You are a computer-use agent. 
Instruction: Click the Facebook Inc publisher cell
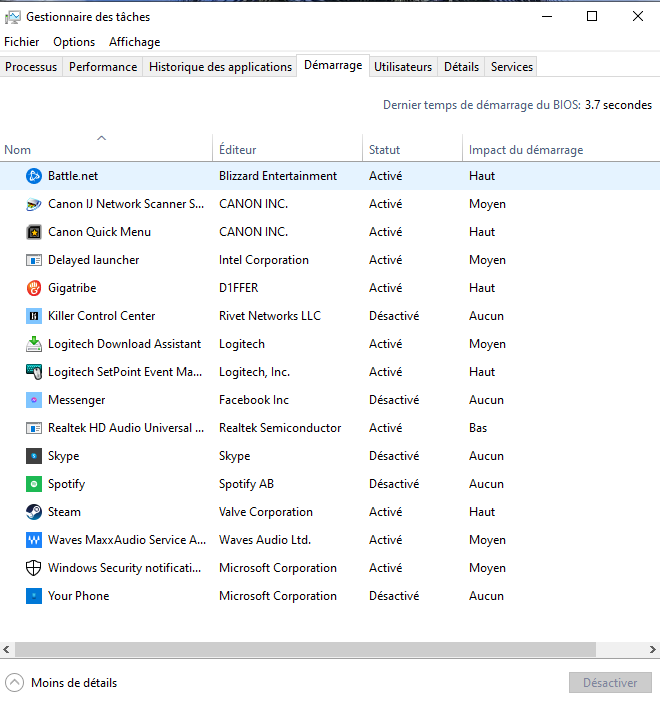pyautogui.click(x=253, y=400)
